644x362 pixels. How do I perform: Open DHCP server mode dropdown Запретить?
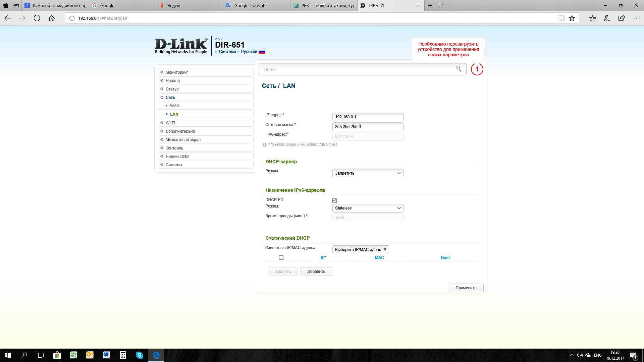point(368,173)
